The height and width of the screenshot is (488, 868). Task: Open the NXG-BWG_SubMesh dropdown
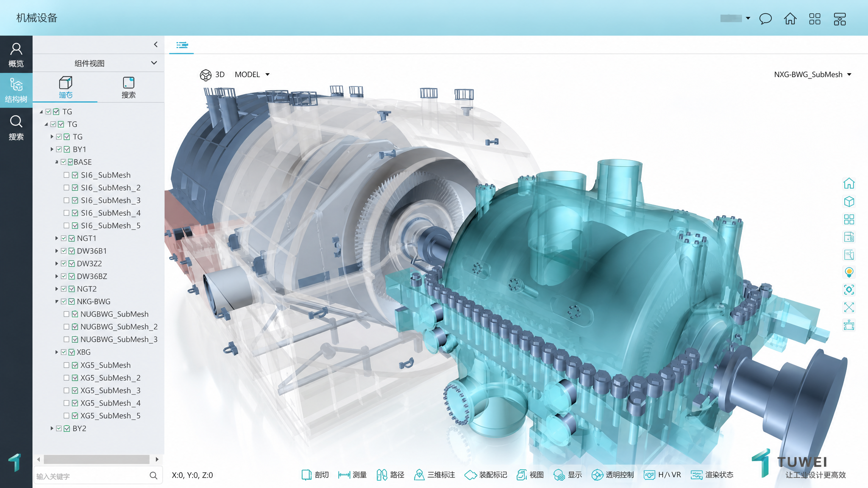[813, 75]
